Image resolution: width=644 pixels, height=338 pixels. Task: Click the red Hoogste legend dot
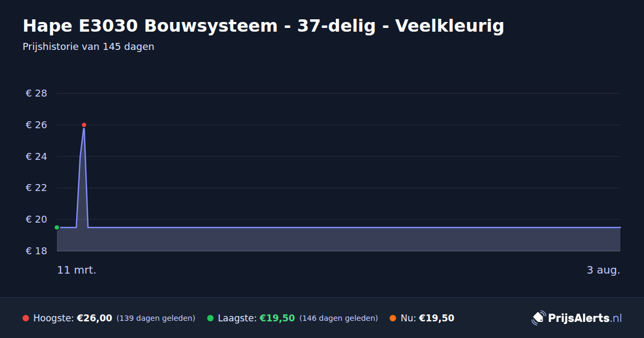(26, 318)
